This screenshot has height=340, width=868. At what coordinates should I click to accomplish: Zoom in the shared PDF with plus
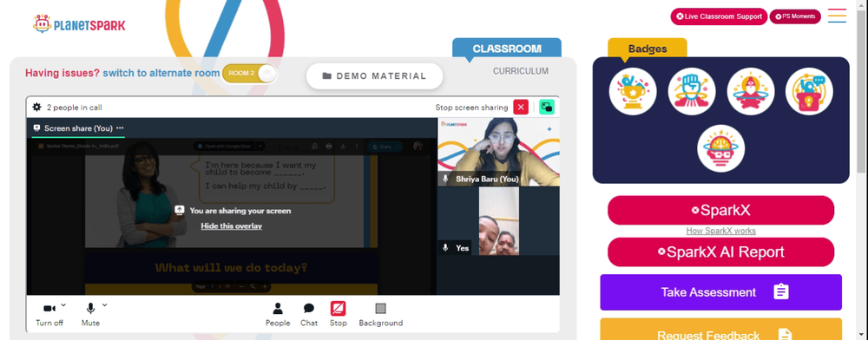[x=265, y=286]
